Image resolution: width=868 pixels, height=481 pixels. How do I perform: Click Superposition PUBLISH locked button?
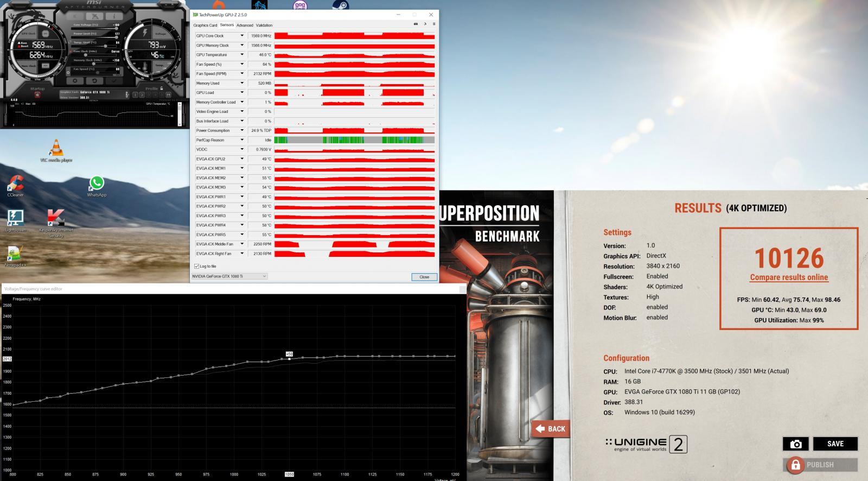tap(820, 465)
